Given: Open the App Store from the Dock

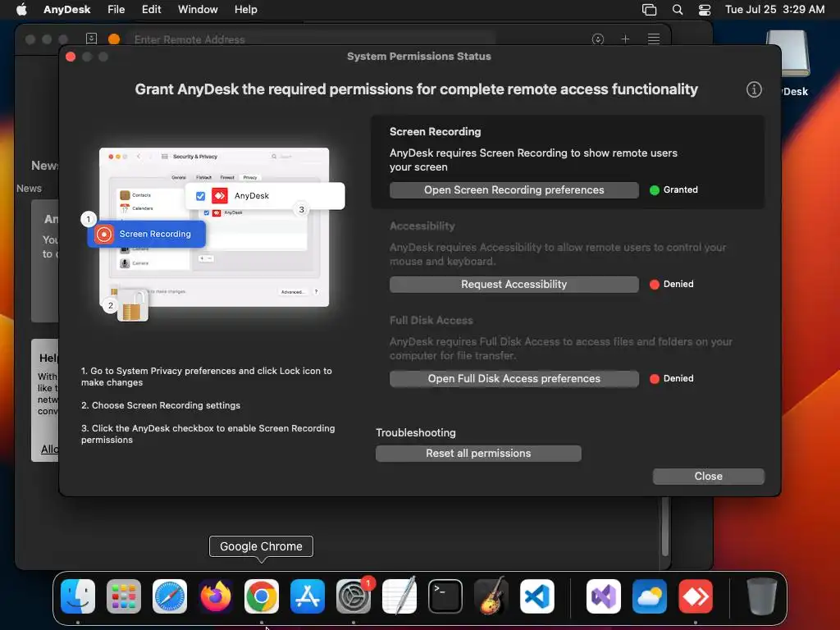Looking at the screenshot, I should [x=308, y=596].
